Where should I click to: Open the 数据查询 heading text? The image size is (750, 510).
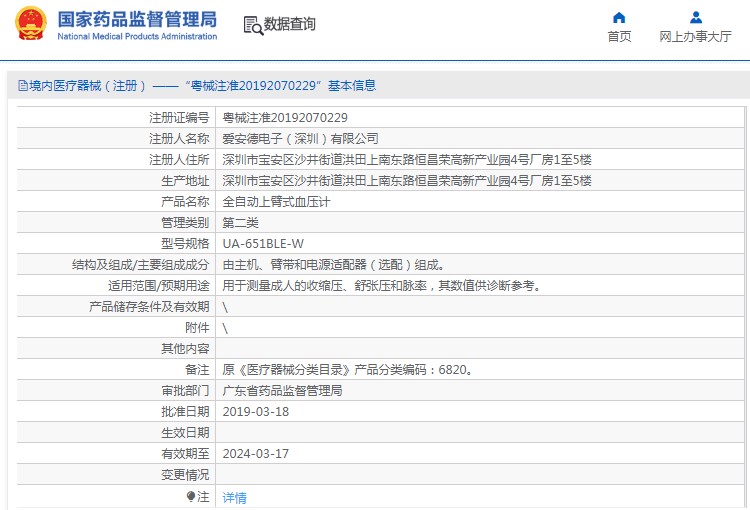coord(289,25)
